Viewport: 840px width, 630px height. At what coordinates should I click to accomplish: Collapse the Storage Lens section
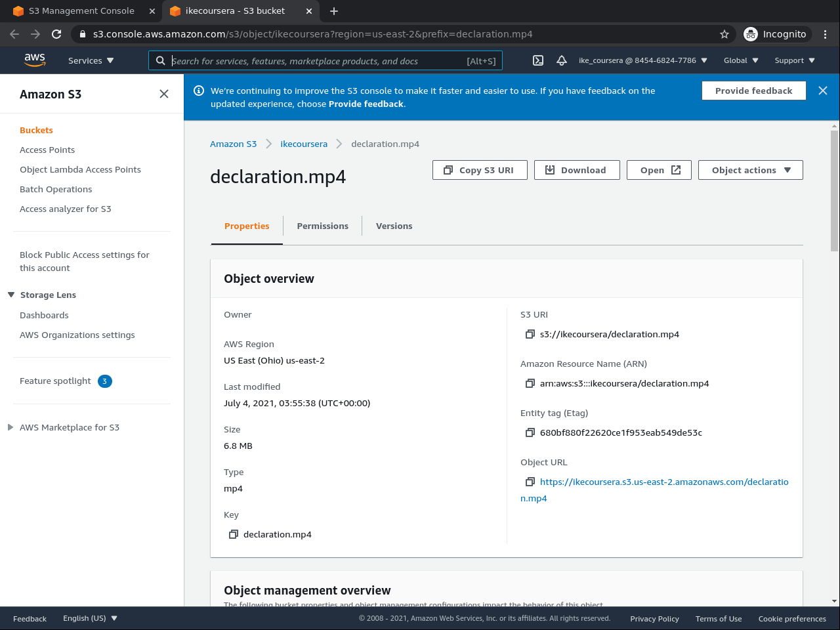[x=11, y=295]
